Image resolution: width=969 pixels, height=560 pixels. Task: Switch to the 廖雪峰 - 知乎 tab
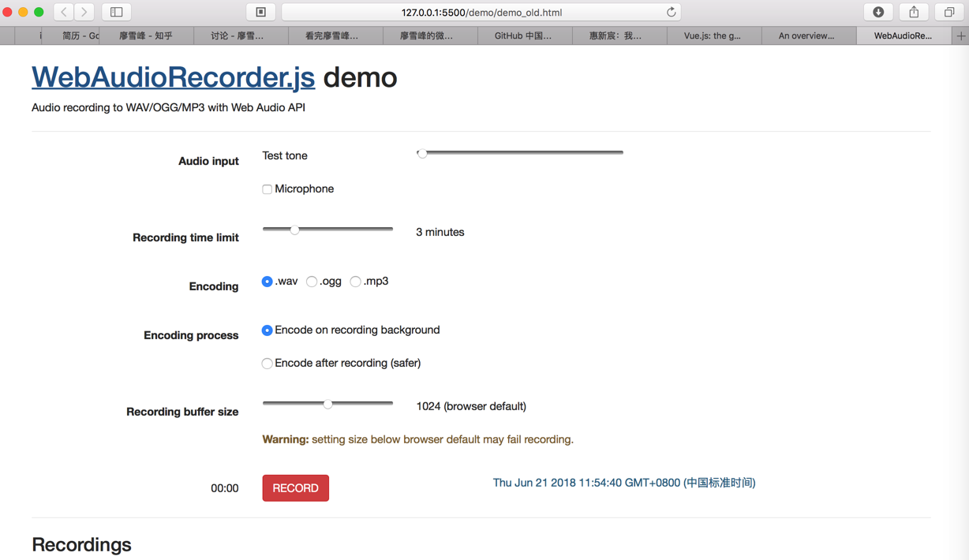[x=146, y=35]
